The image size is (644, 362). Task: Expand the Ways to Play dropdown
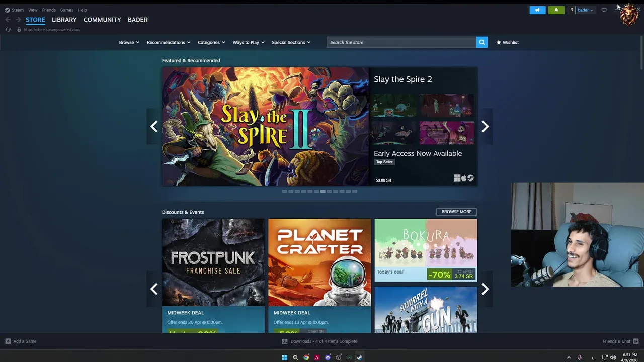(249, 42)
